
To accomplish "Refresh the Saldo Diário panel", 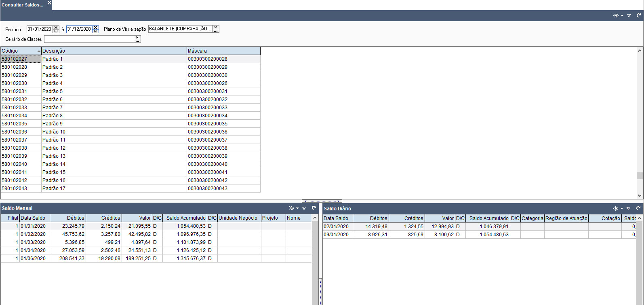I will (638, 208).
